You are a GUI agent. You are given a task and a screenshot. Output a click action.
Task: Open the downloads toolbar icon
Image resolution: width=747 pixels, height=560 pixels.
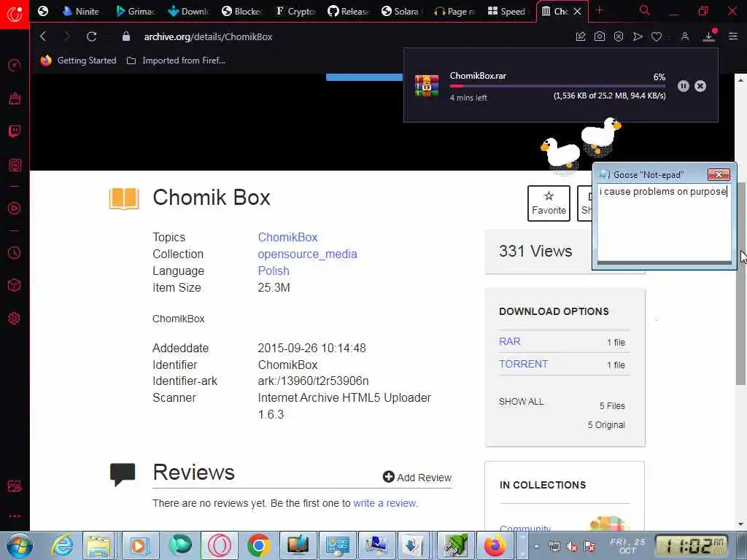click(709, 36)
